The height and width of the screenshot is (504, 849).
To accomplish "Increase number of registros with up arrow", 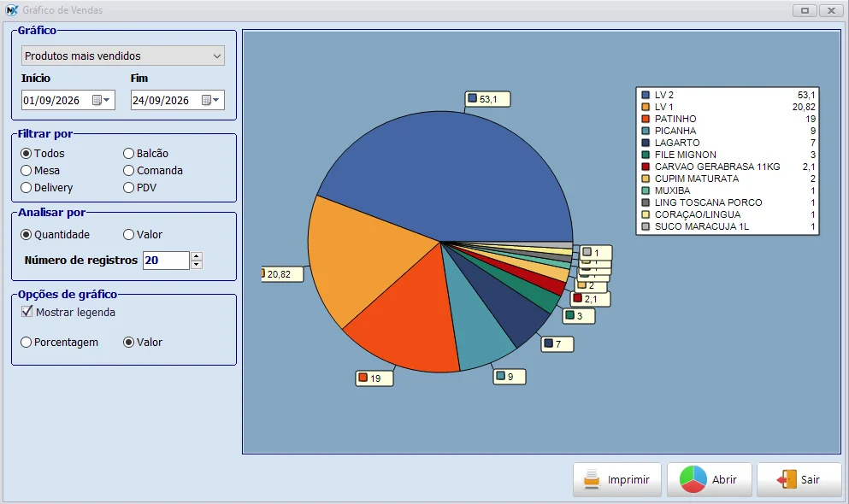I will point(197,255).
